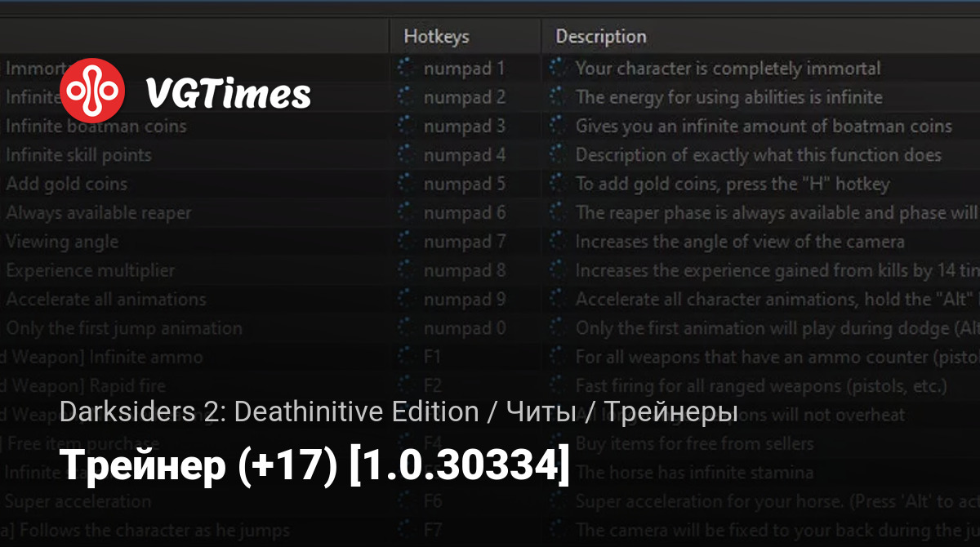The height and width of the screenshot is (547, 980).
Task: Click icon before 'Your character is completely immortal'
Action: point(558,69)
